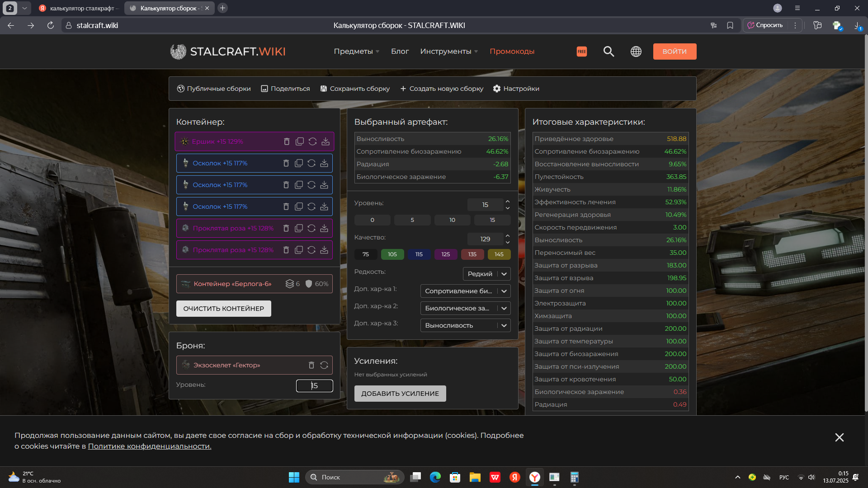
Task: Duplicate the Ершик +15 129% artifact
Action: [x=299, y=141]
